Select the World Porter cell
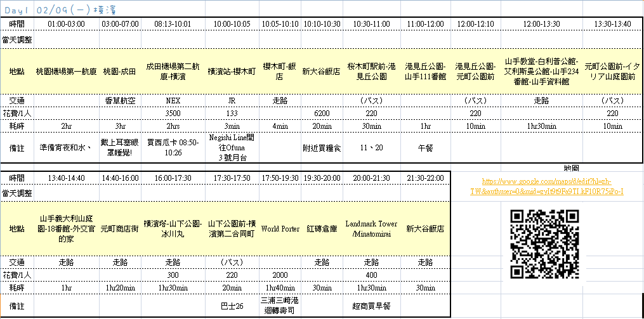 coord(280,229)
